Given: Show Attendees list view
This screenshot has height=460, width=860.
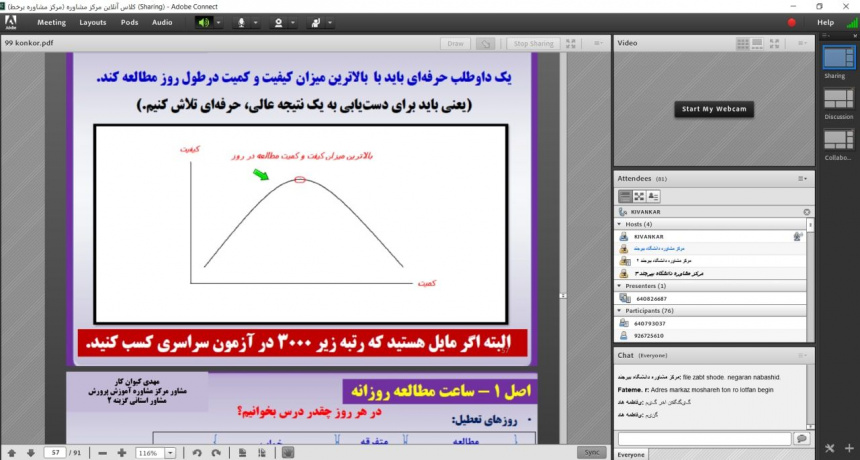Looking at the screenshot, I should click(x=625, y=196).
